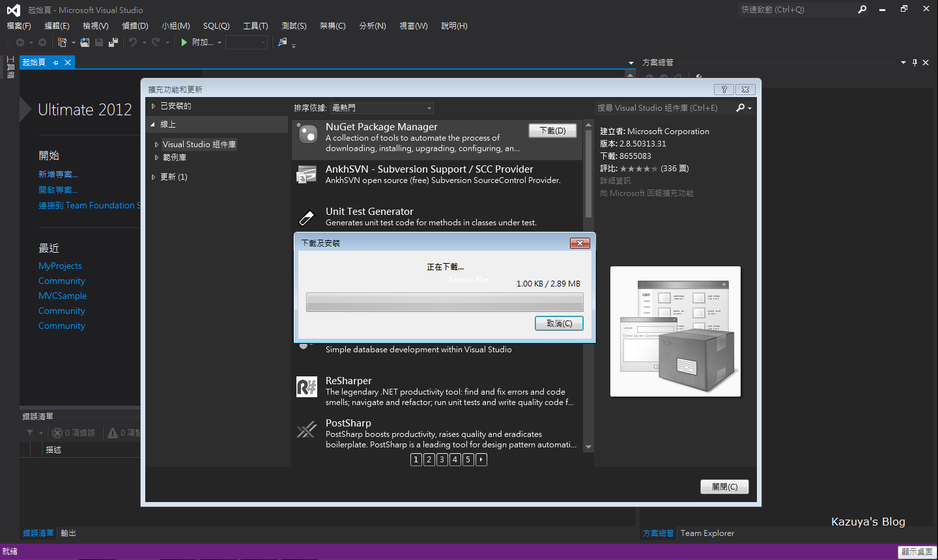Click the Visual Studio logo icon

(x=13, y=10)
